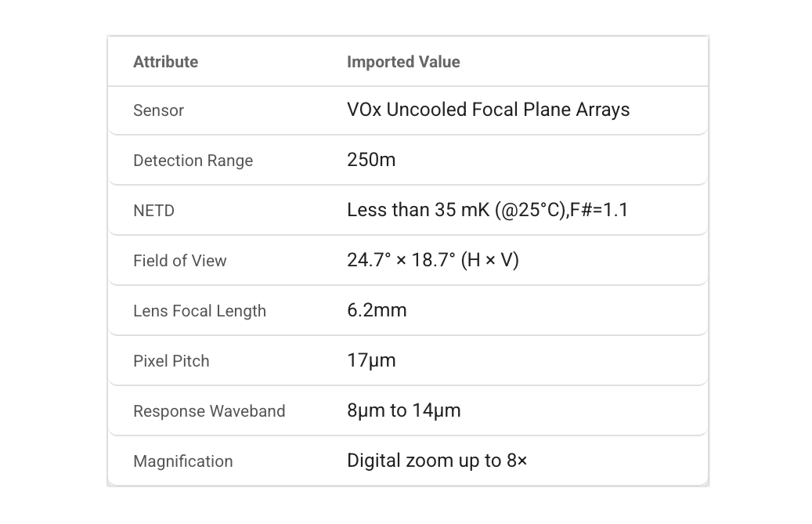Screen dimensions: 812x524
Task: Select the Imported Value column header
Action: (x=403, y=62)
